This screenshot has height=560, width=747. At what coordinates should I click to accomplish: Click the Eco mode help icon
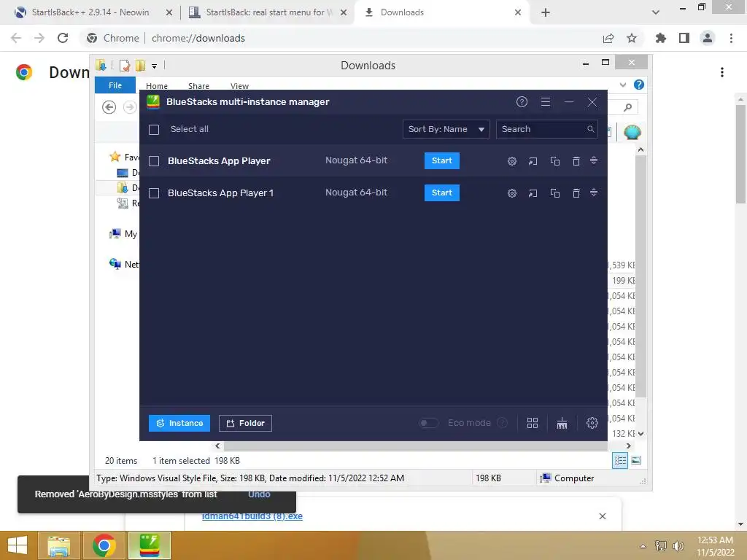pos(502,423)
